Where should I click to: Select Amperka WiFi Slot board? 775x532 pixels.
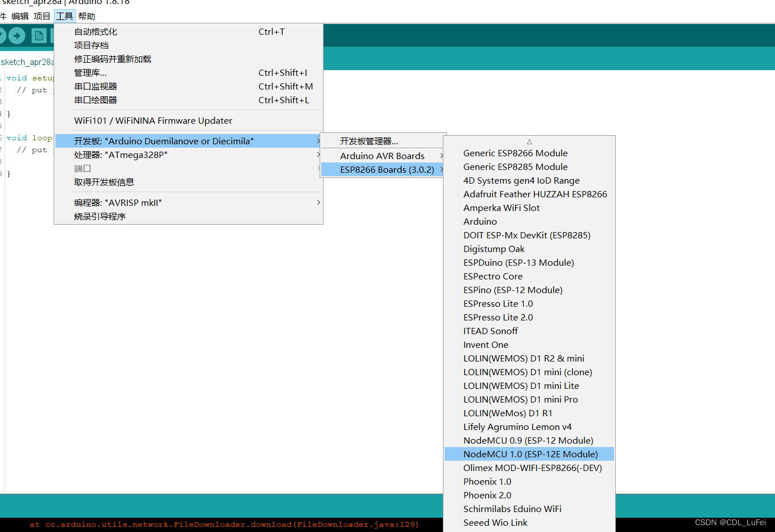tap(530, 208)
